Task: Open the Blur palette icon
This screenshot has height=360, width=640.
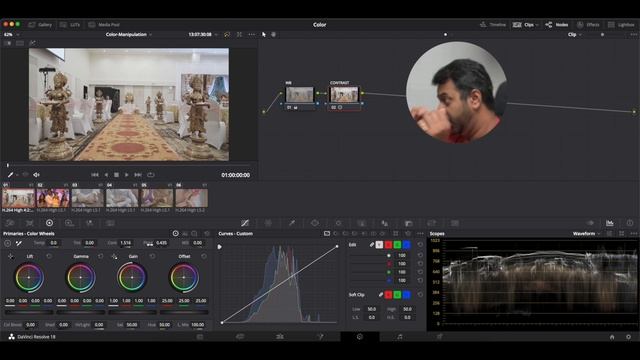Action: (385, 223)
